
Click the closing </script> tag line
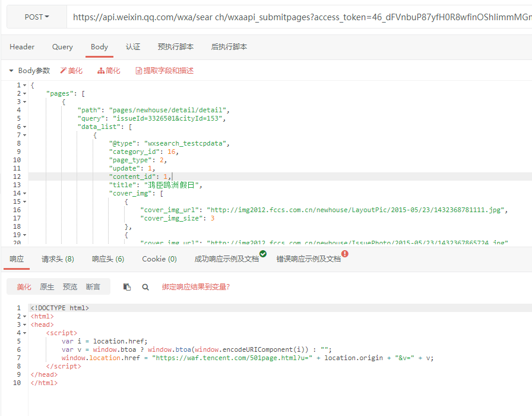[x=64, y=366]
